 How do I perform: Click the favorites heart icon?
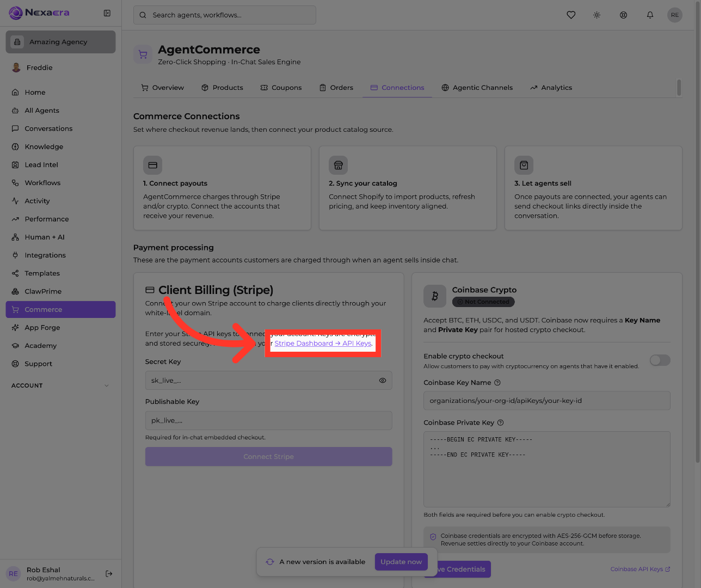click(x=571, y=15)
